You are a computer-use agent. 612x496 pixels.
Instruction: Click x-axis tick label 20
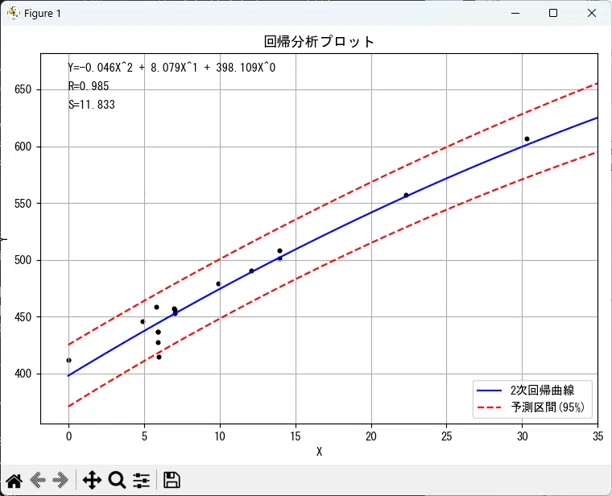coord(371,436)
